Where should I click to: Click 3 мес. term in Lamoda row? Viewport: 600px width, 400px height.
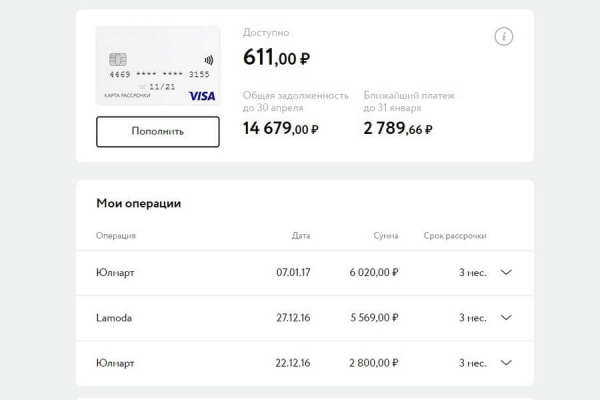click(473, 318)
